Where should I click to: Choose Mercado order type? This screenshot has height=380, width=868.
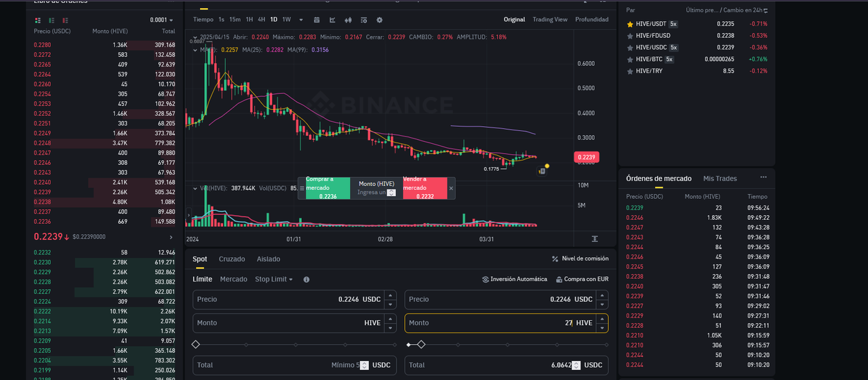point(234,280)
